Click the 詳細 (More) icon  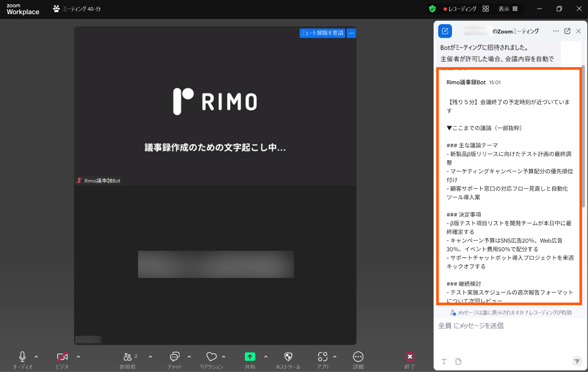[358, 356]
